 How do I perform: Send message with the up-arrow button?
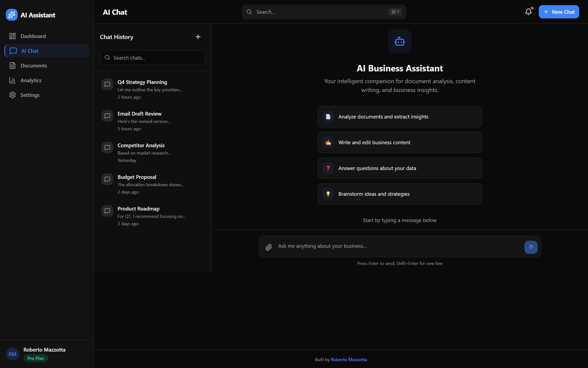coord(531,247)
